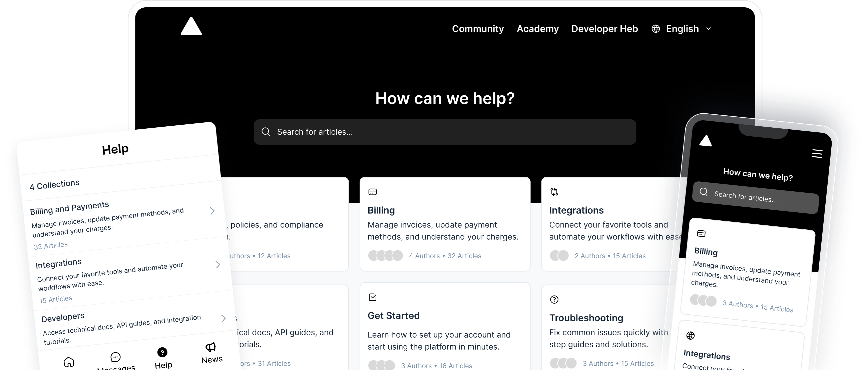Go to the Academy section
The width and height of the screenshot is (868, 370).
tap(537, 29)
